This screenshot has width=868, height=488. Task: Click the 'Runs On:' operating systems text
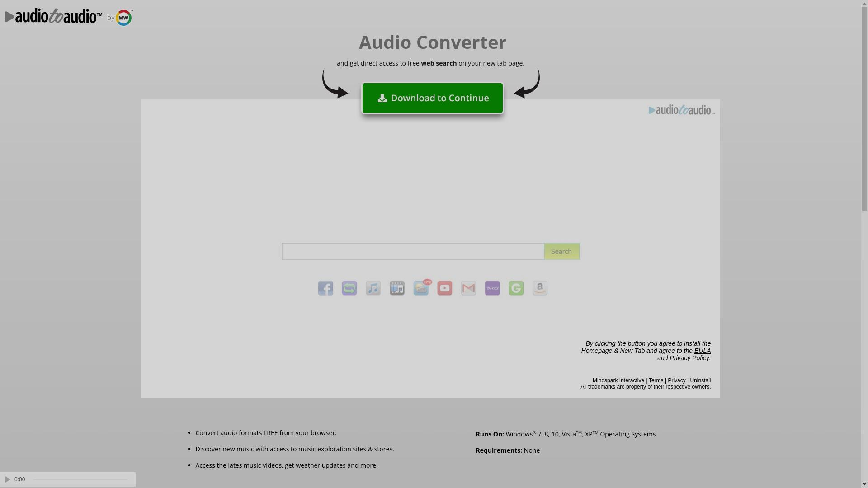(x=566, y=434)
